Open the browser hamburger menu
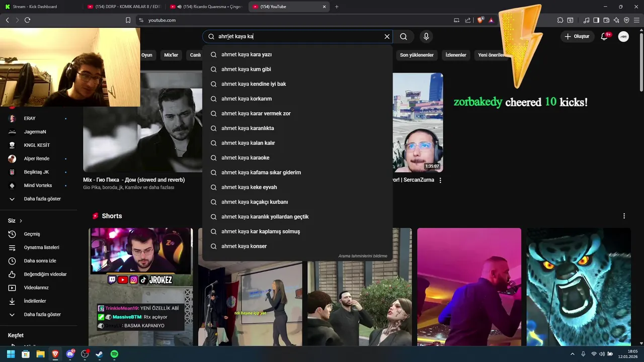The image size is (644, 362). click(x=636, y=20)
